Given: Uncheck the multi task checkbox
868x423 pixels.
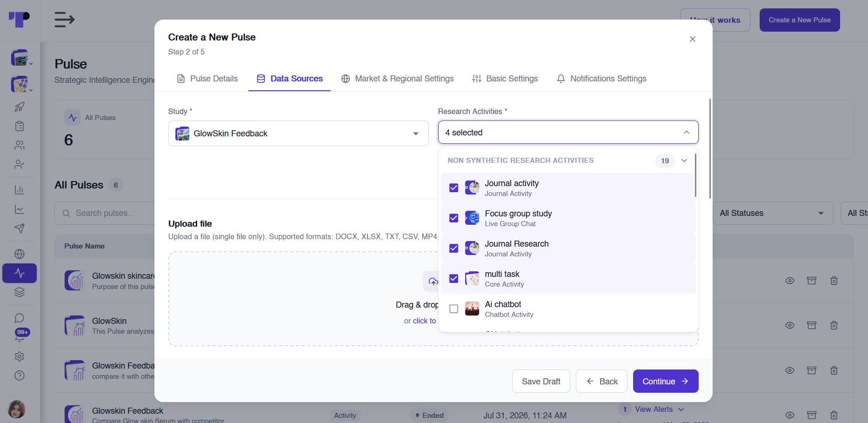Looking at the screenshot, I should (x=454, y=279).
